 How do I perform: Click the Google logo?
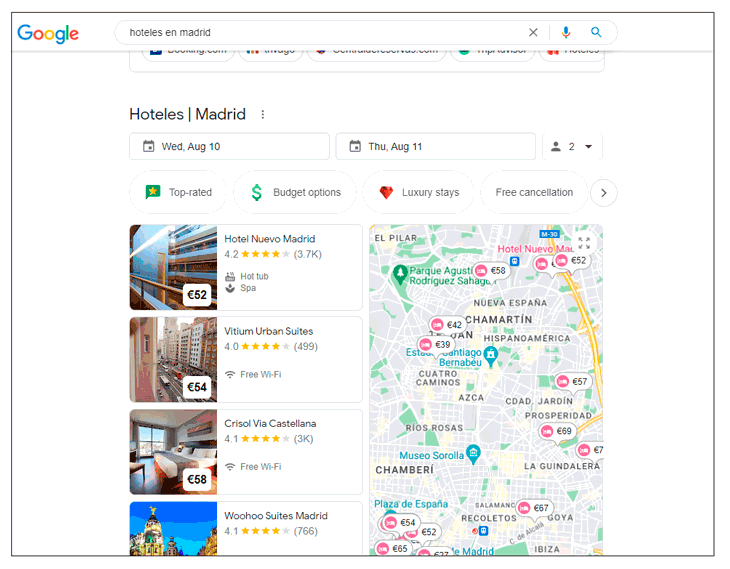(48, 34)
